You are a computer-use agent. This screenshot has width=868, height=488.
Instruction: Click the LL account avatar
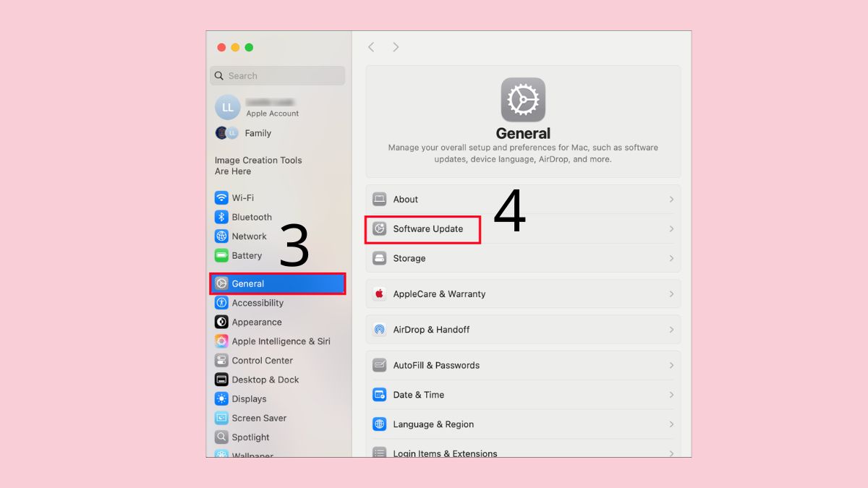pyautogui.click(x=227, y=108)
